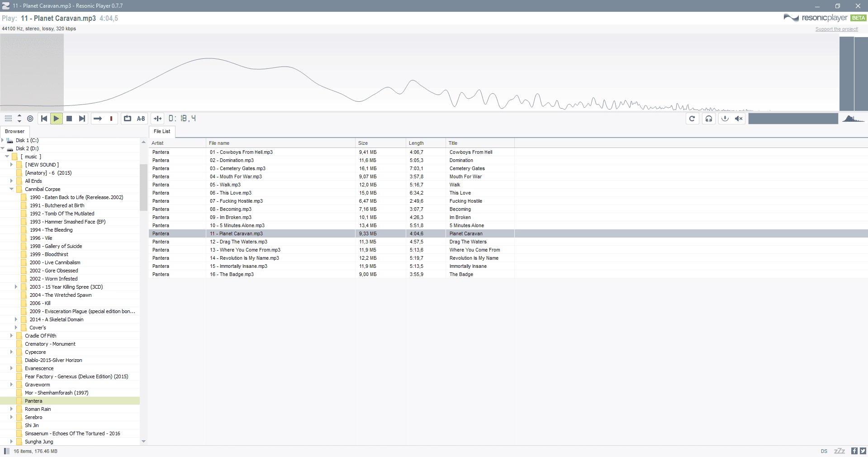The image size is (868, 457).
Task: Click the DS indicator in status bar
Action: 824,451
